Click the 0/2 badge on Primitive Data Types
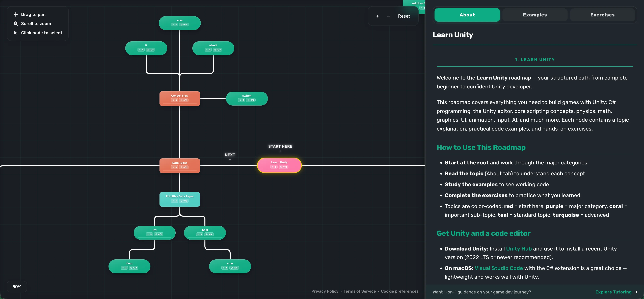644x299 pixels. pyautogui.click(x=184, y=201)
